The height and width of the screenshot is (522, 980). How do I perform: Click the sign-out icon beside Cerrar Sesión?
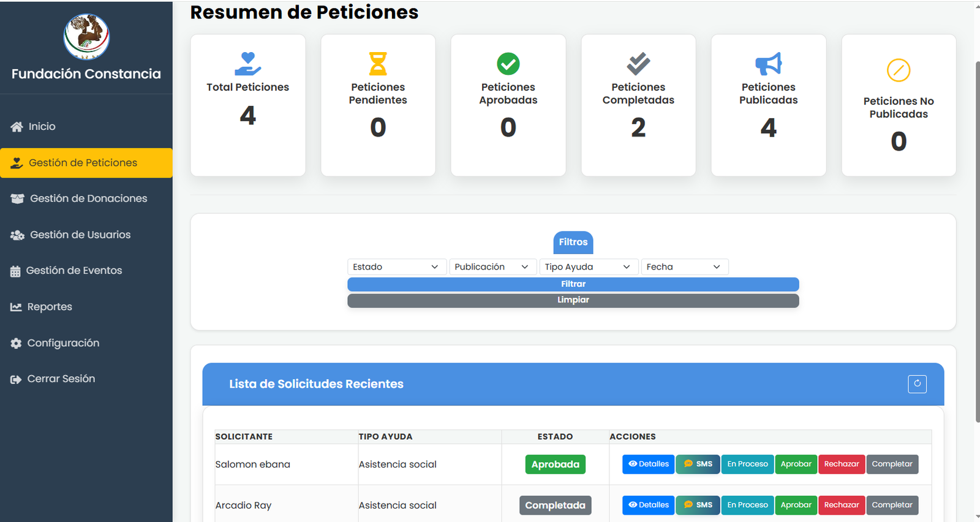click(x=16, y=379)
